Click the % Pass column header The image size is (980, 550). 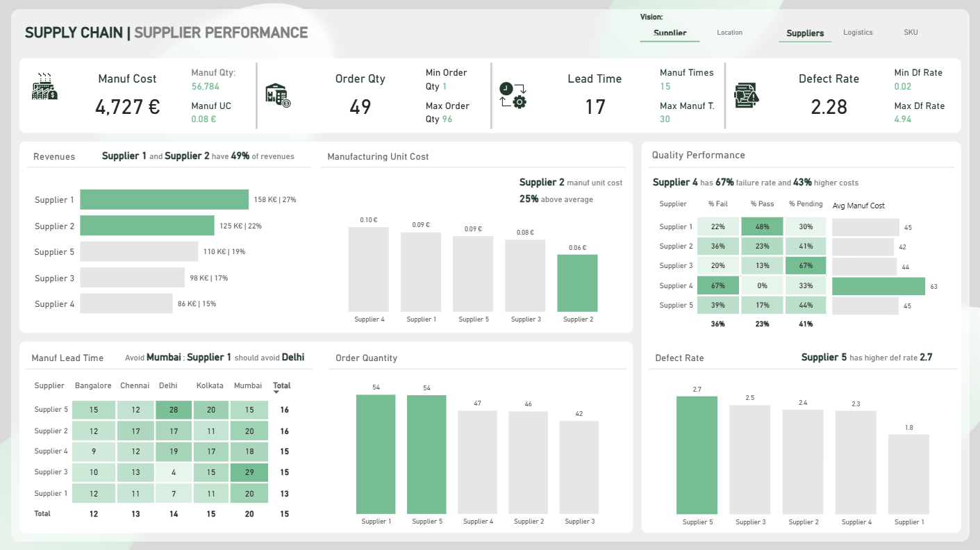[762, 204]
